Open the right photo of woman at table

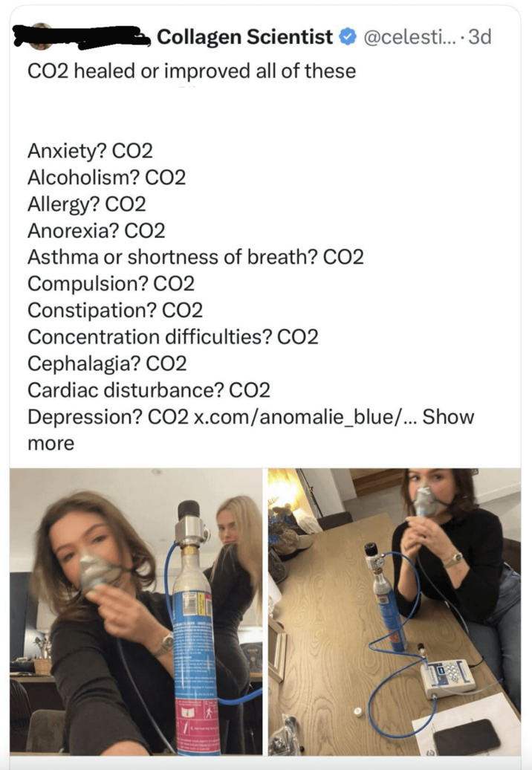[x=394, y=612]
